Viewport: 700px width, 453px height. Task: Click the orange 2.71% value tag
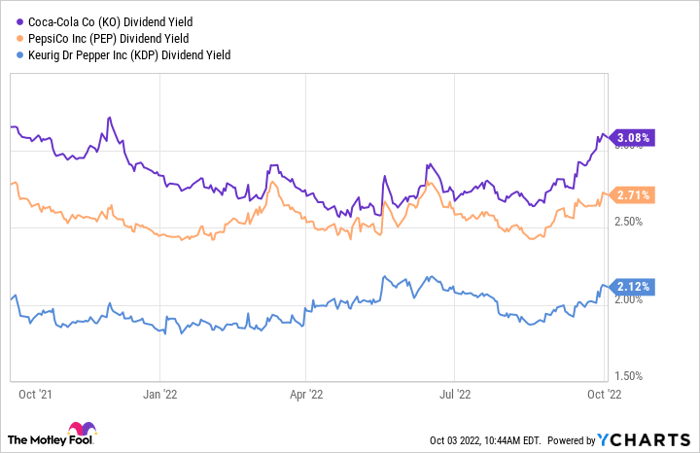click(x=634, y=195)
